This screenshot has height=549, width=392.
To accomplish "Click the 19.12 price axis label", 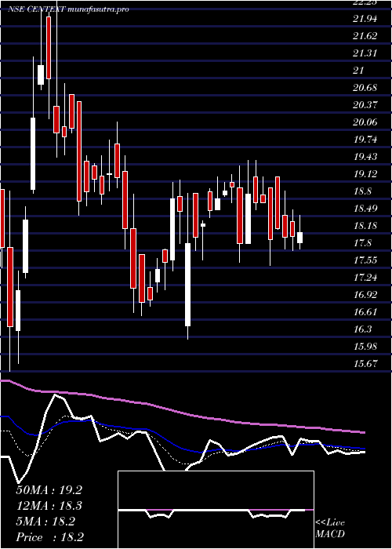I will (365, 173).
